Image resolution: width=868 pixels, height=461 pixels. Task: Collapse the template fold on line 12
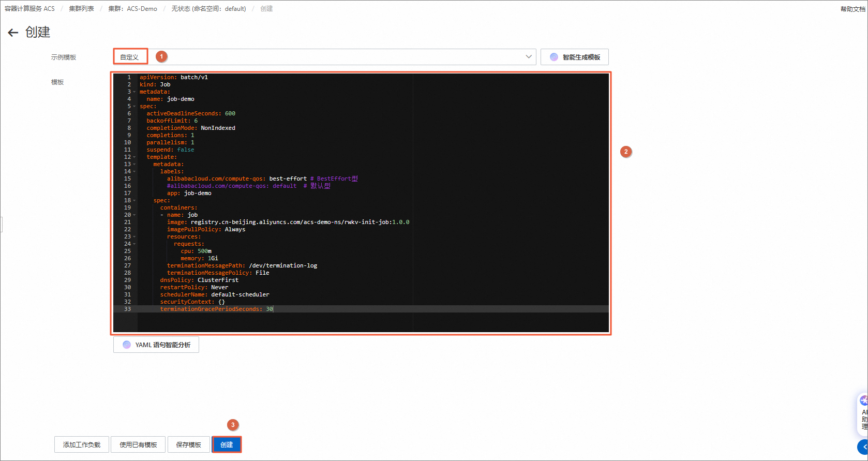tap(134, 157)
